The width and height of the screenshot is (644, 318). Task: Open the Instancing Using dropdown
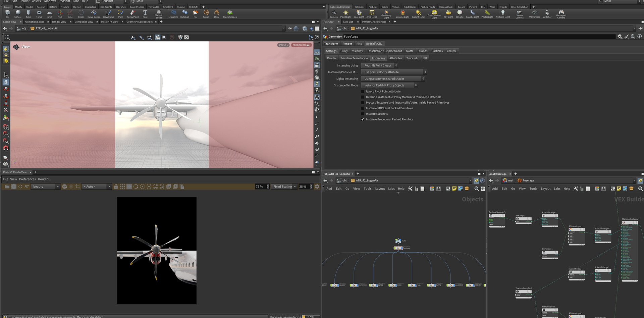tap(379, 66)
